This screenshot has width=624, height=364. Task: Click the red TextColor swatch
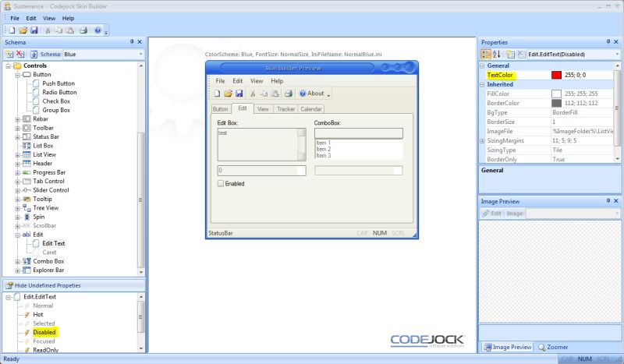click(556, 75)
